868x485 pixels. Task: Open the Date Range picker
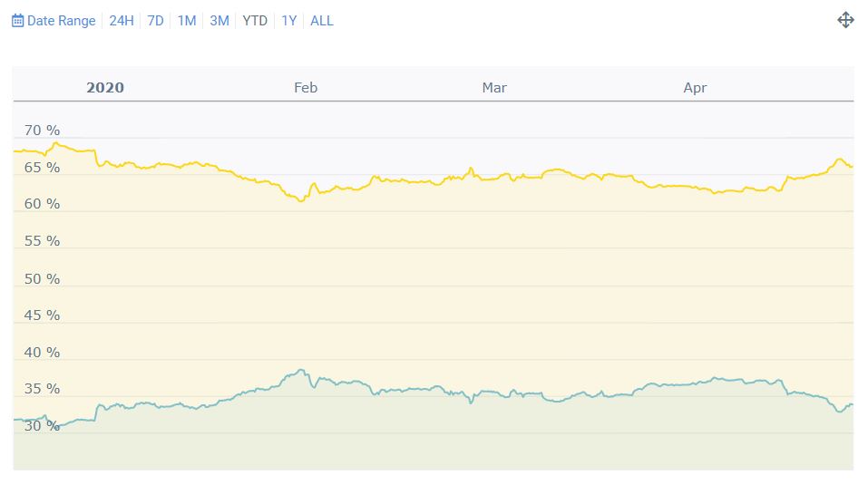61,21
